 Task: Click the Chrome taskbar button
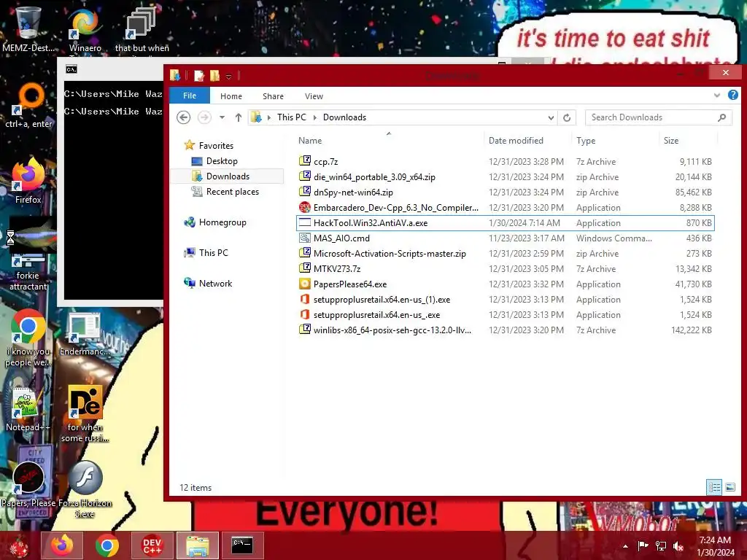[107, 545]
